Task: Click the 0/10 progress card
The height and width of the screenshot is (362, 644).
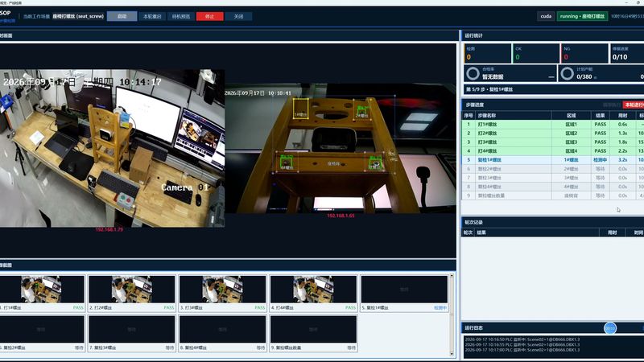Action: [x=627, y=53]
